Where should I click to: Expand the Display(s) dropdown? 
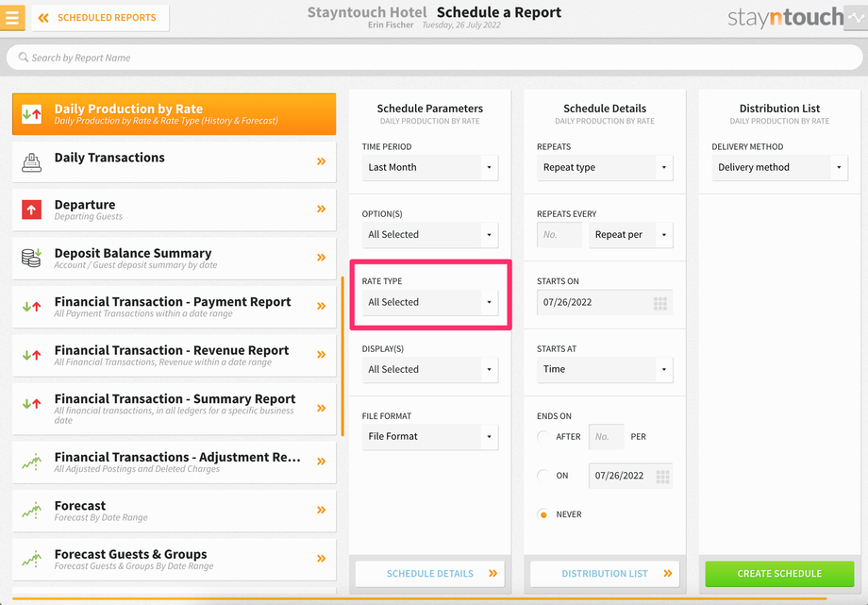pyautogui.click(x=430, y=369)
